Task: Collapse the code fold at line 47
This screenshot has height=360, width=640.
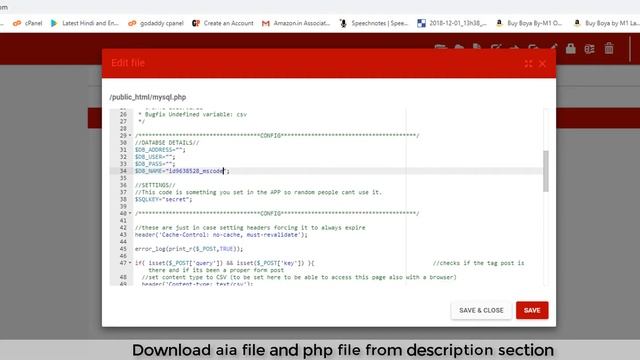Action: 130,263
